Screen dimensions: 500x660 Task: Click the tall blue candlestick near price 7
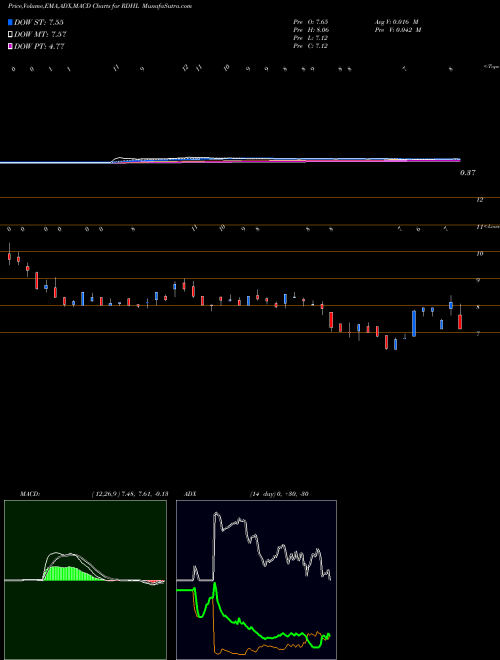[x=414, y=323]
